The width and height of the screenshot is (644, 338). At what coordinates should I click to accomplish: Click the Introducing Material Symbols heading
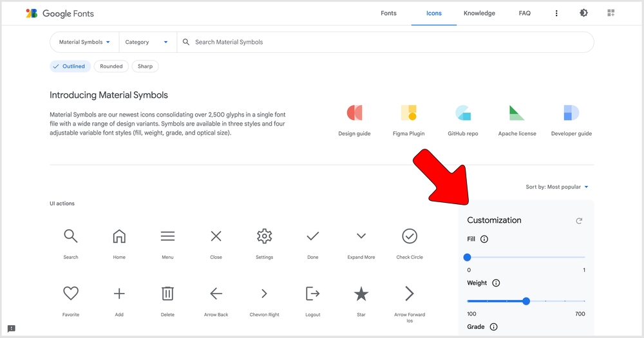tap(109, 95)
